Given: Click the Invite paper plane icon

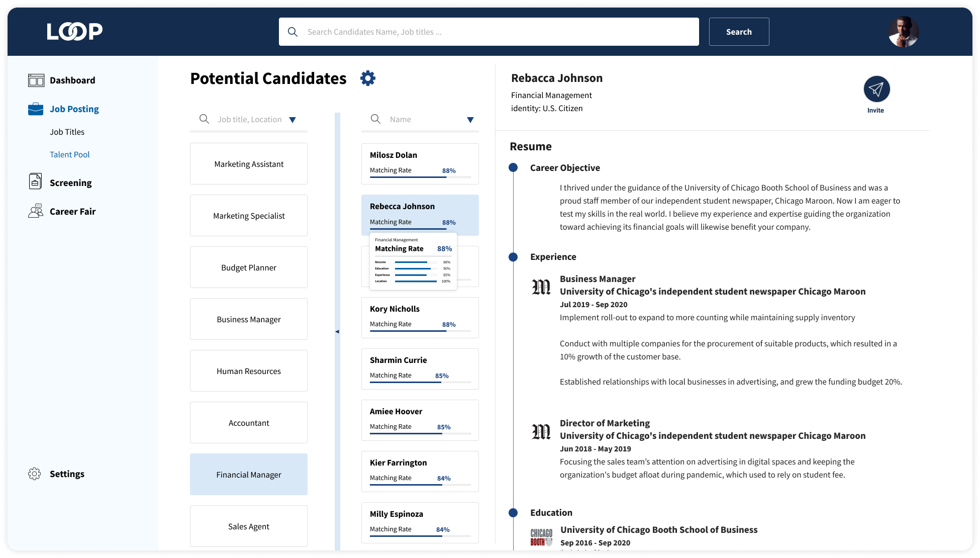Looking at the screenshot, I should 876,89.
